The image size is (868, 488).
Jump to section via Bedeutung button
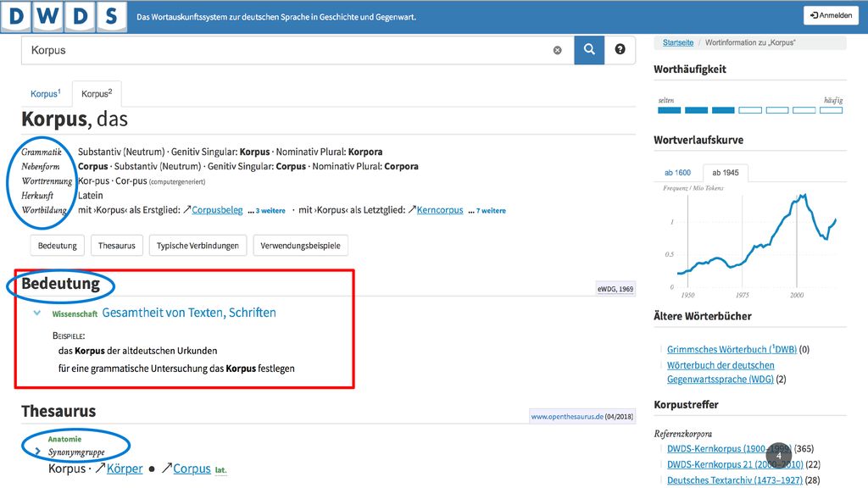click(x=58, y=246)
